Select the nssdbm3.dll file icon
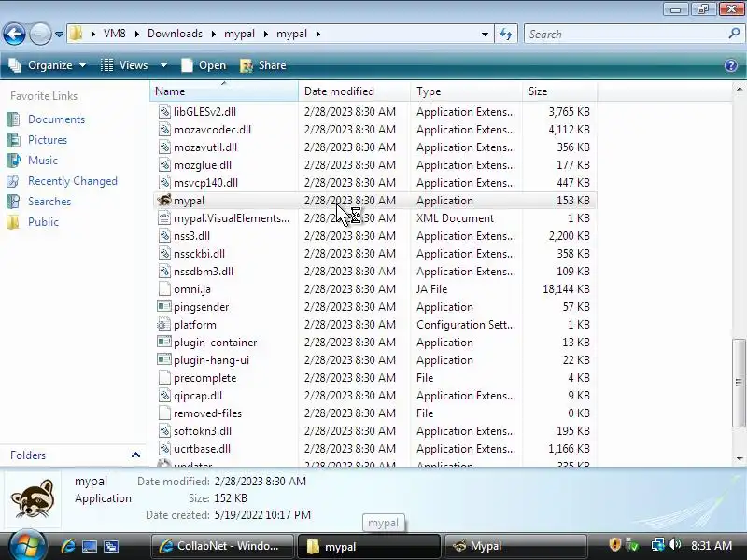The image size is (747, 560). (164, 271)
